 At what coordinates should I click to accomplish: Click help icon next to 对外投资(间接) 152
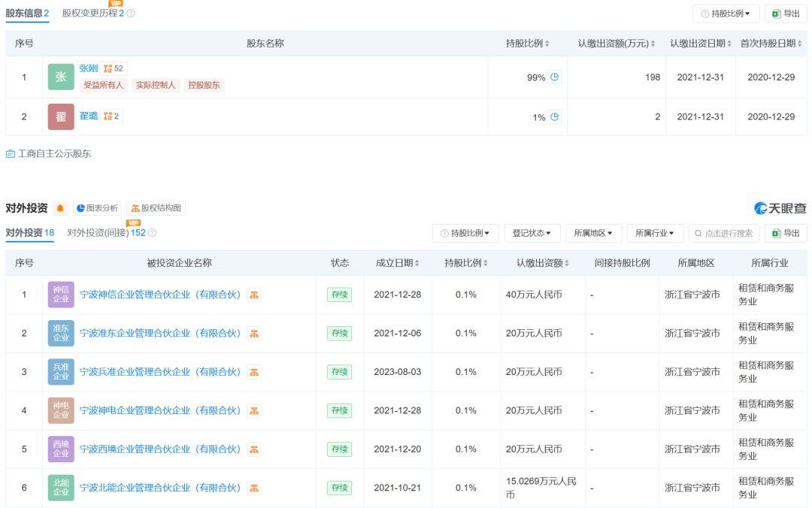pos(152,233)
